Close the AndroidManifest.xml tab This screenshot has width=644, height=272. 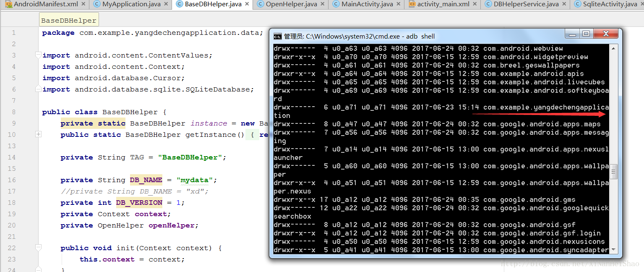tap(83, 4)
